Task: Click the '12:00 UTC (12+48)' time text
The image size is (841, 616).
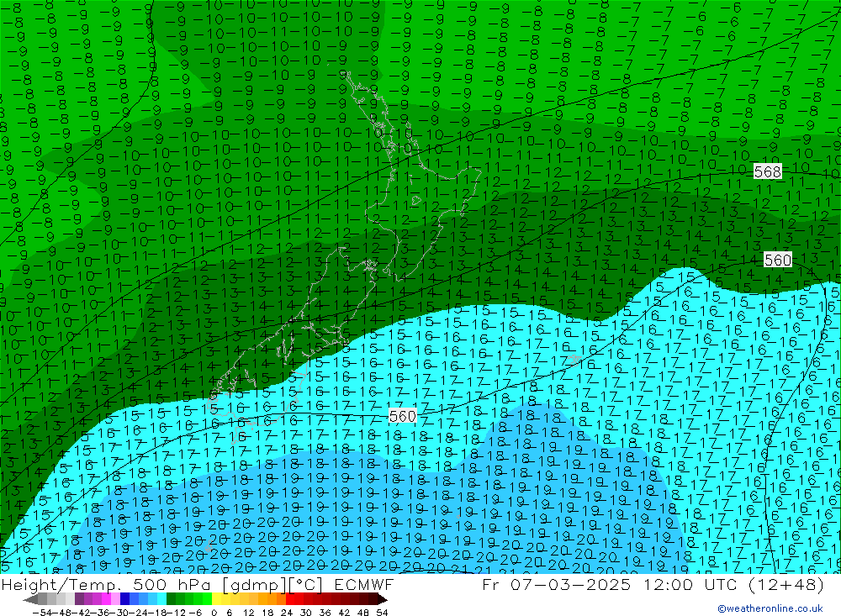Action: click(x=733, y=584)
